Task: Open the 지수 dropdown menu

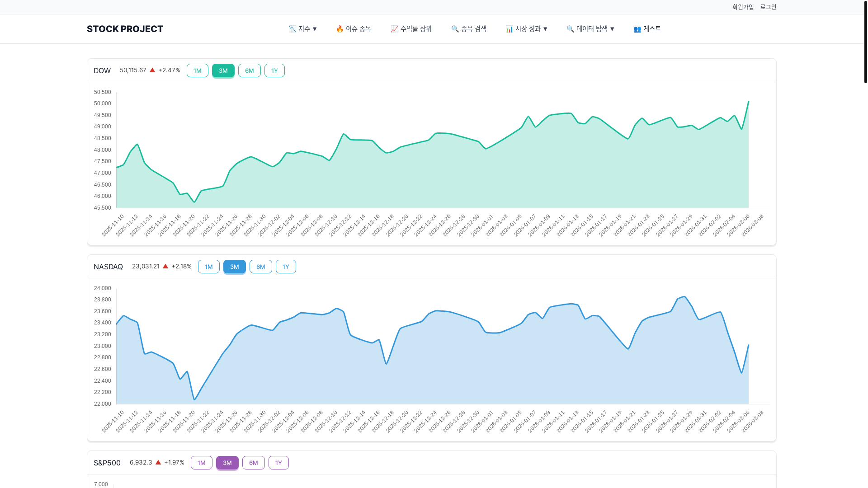Action: pyautogui.click(x=302, y=29)
